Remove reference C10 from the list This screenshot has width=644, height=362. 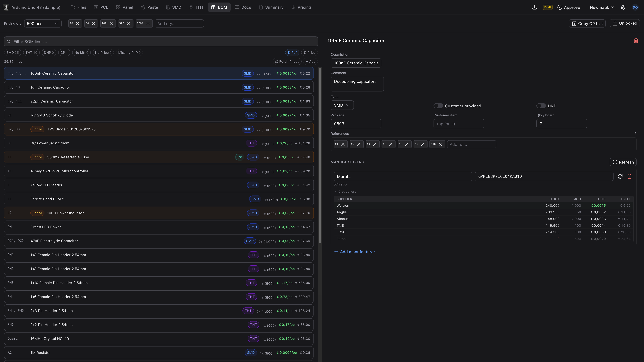(441, 144)
